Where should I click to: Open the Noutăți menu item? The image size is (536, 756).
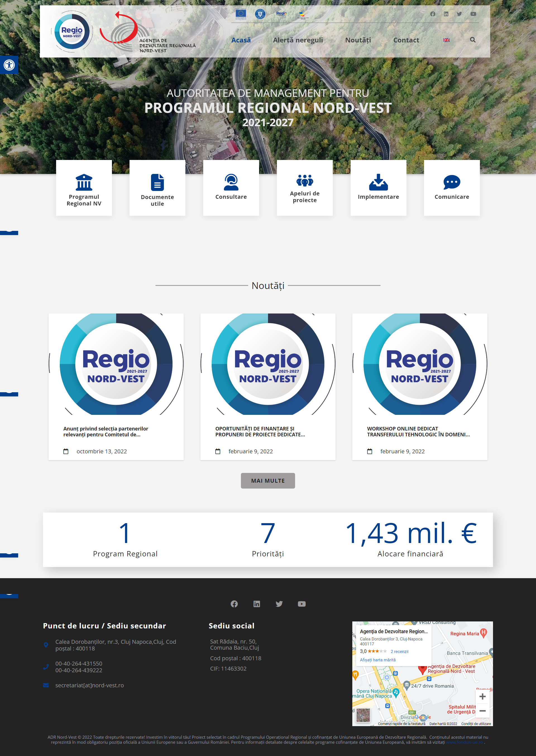point(358,40)
